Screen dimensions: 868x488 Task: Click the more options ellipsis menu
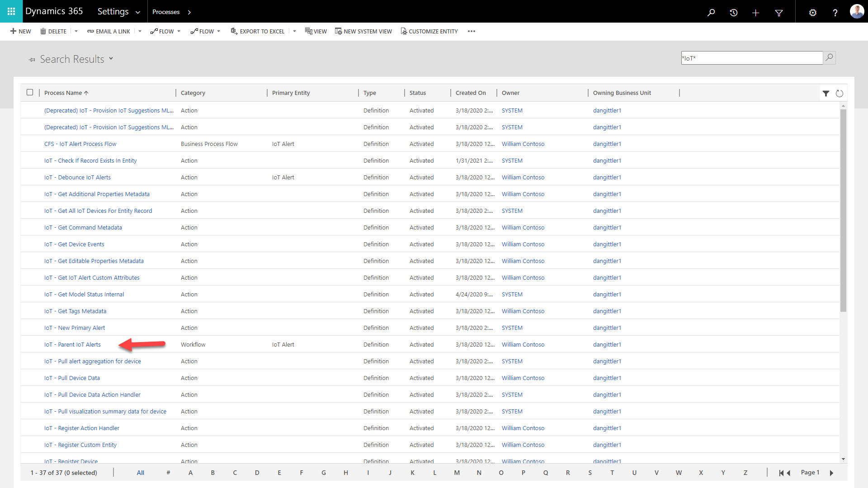tap(472, 31)
